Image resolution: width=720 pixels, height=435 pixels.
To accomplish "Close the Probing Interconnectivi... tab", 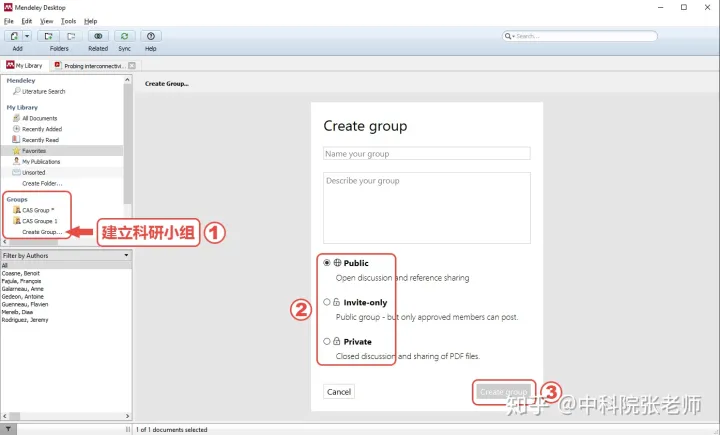I will click(132, 66).
